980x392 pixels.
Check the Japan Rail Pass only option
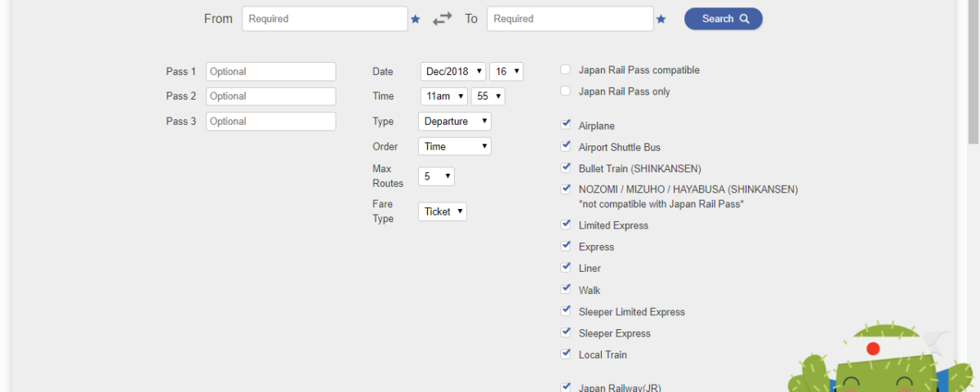coord(565,91)
